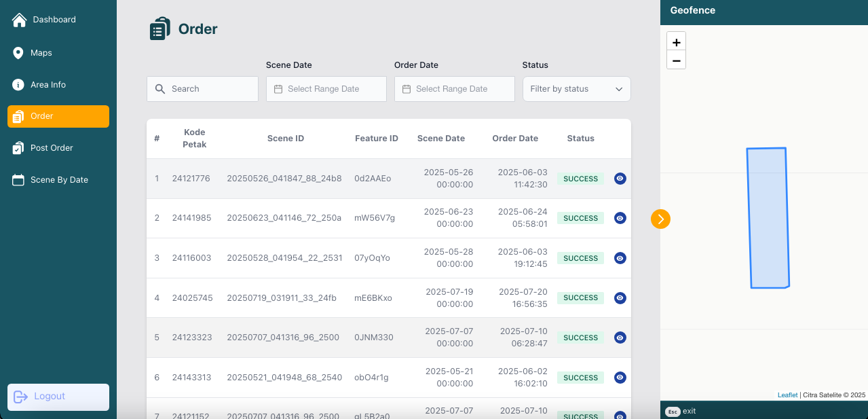Click the Order Date range field

pos(454,89)
